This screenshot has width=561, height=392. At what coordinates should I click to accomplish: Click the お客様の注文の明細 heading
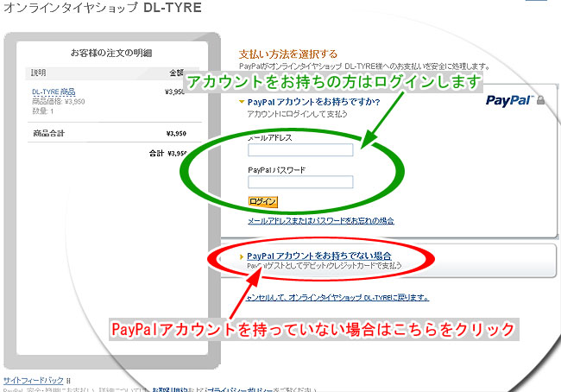click(x=111, y=53)
